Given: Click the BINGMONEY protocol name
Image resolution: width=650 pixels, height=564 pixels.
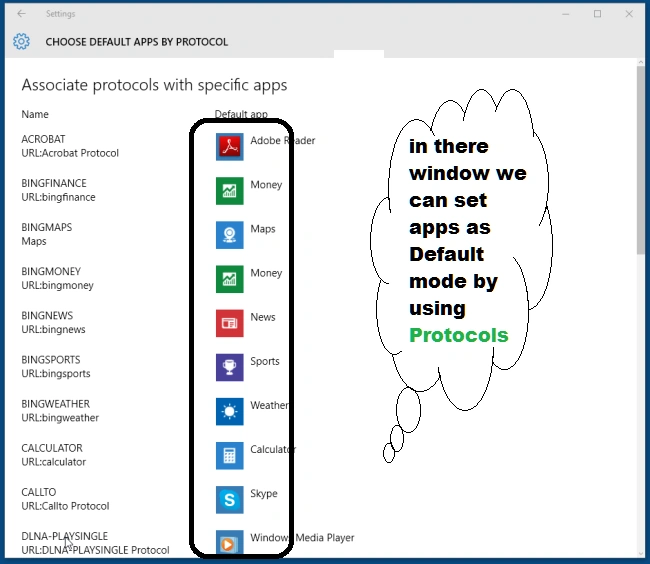Looking at the screenshot, I should click(x=51, y=271).
